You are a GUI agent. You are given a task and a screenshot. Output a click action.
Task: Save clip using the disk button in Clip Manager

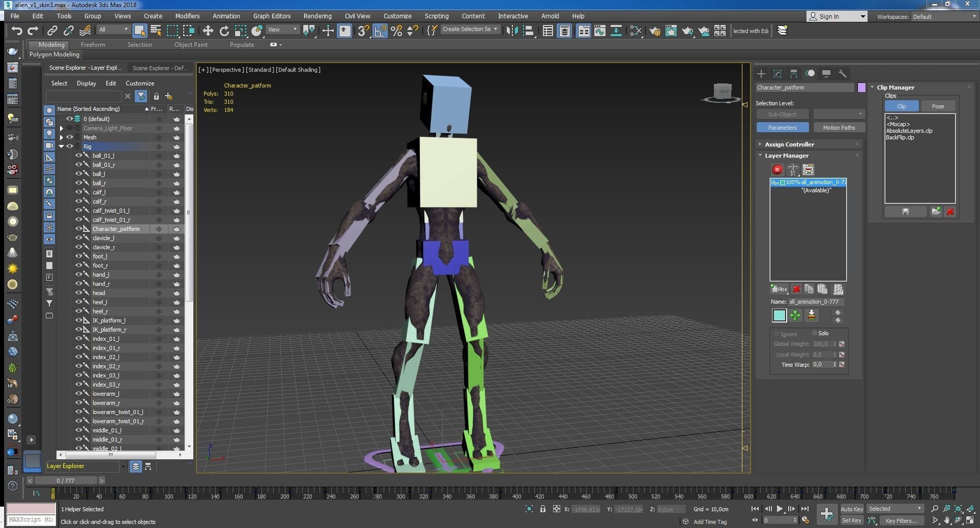coord(906,212)
